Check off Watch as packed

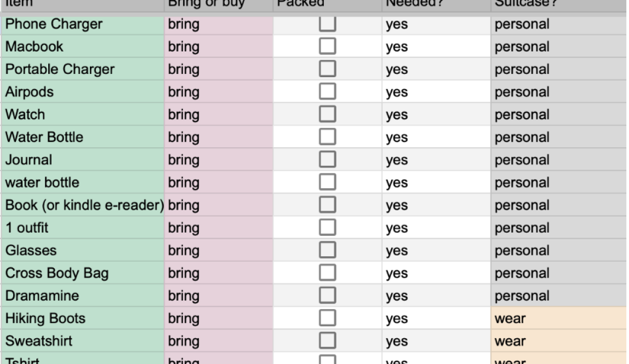tap(327, 115)
